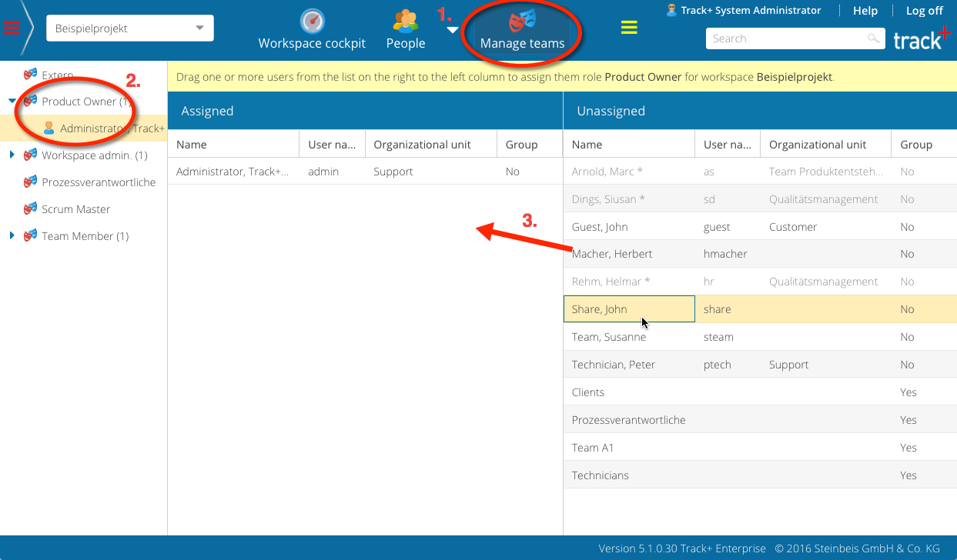Open the red main menu icon
This screenshot has height=560, width=957.
(12, 28)
